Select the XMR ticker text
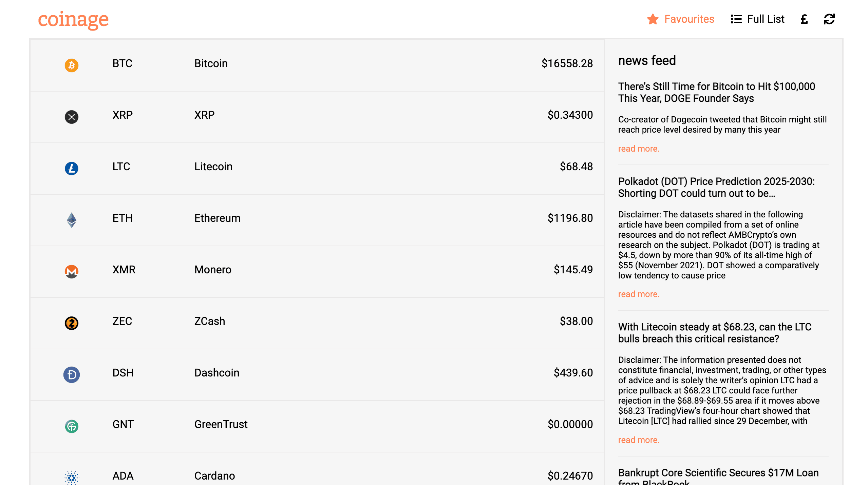The height and width of the screenshot is (485, 868). coord(124,270)
